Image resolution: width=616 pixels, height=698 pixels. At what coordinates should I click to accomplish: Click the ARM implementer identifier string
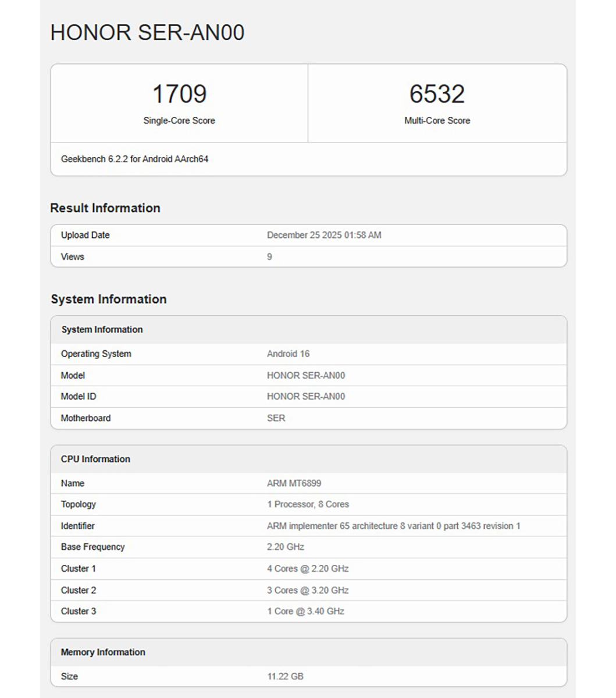[393, 526]
